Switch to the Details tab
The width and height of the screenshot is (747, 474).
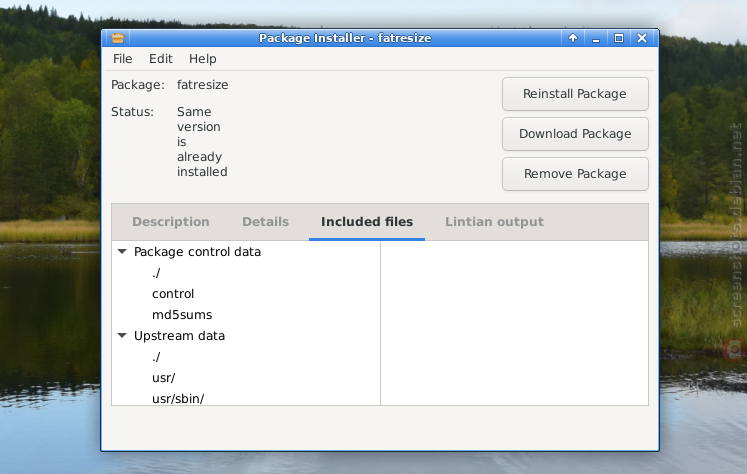(265, 222)
